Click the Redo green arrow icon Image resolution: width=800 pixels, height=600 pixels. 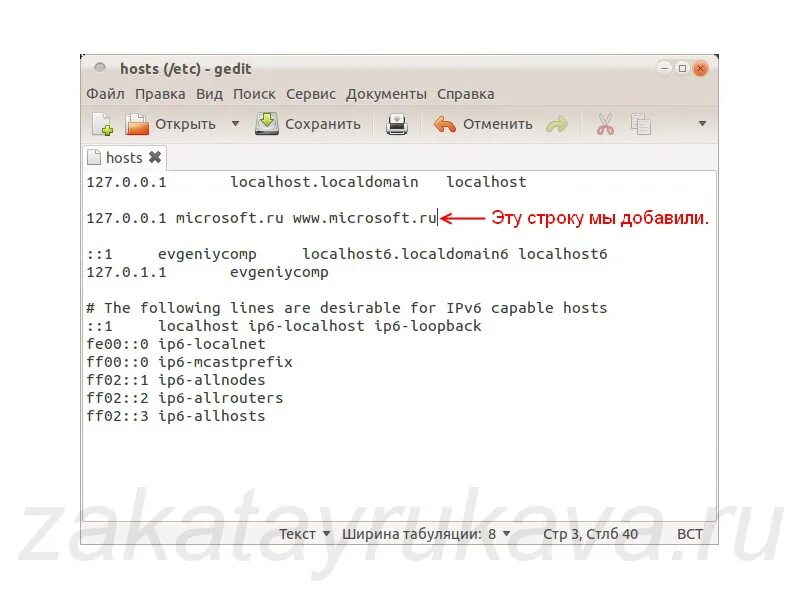(x=557, y=124)
